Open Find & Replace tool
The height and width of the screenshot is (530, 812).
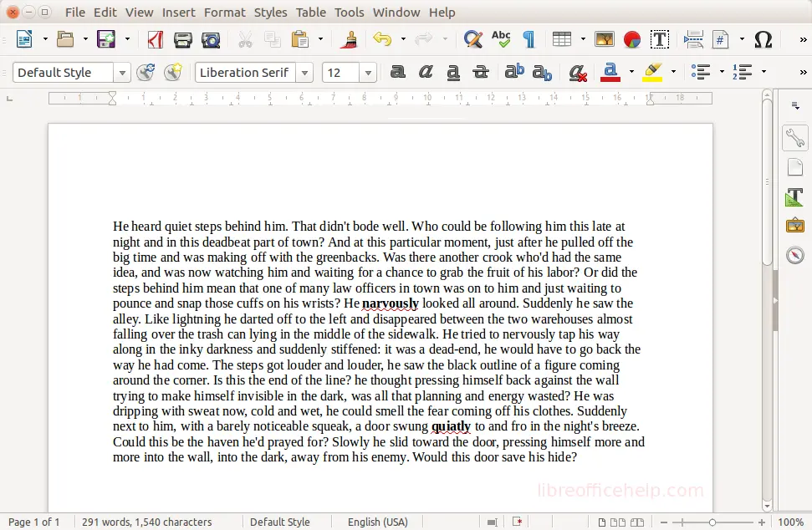click(x=472, y=39)
